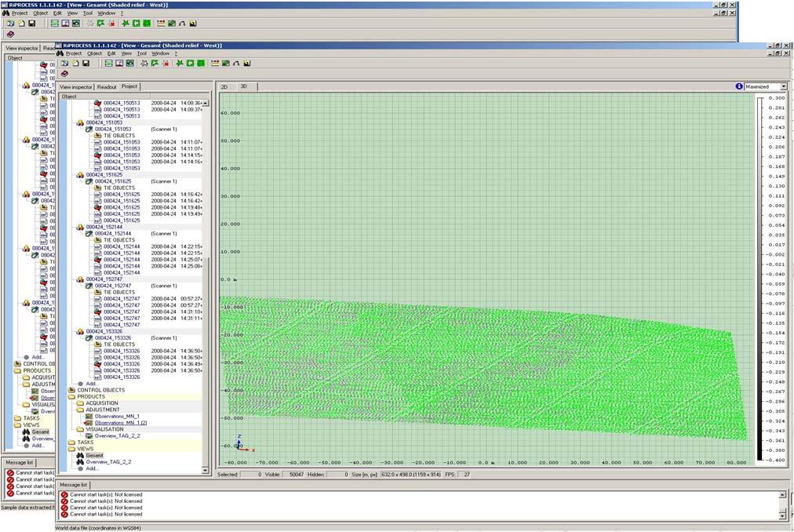The height and width of the screenshot is (532, 794).
Task: Select the VISUALISATION folder in front project tree
Action: coord(105,429)
